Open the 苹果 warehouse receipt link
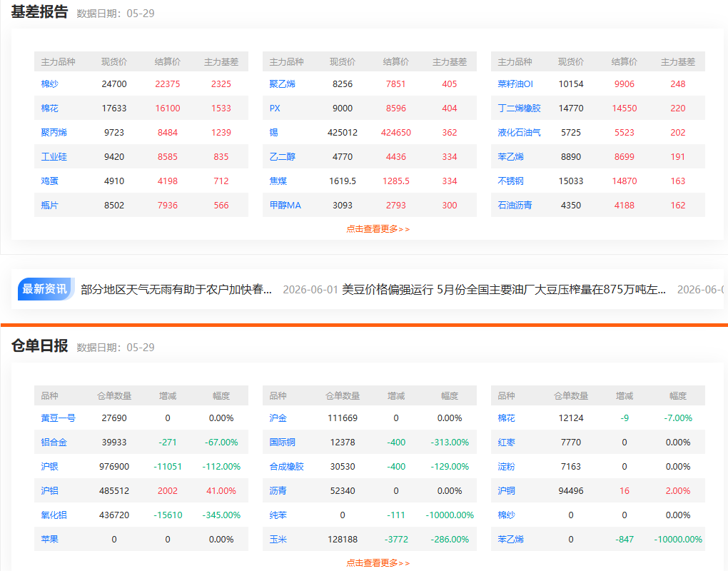This screenshot has height=571, width=728. pos(50,540)
